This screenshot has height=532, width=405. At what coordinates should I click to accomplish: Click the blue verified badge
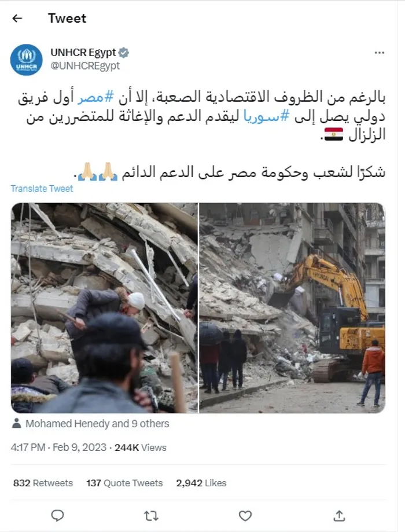124,53
